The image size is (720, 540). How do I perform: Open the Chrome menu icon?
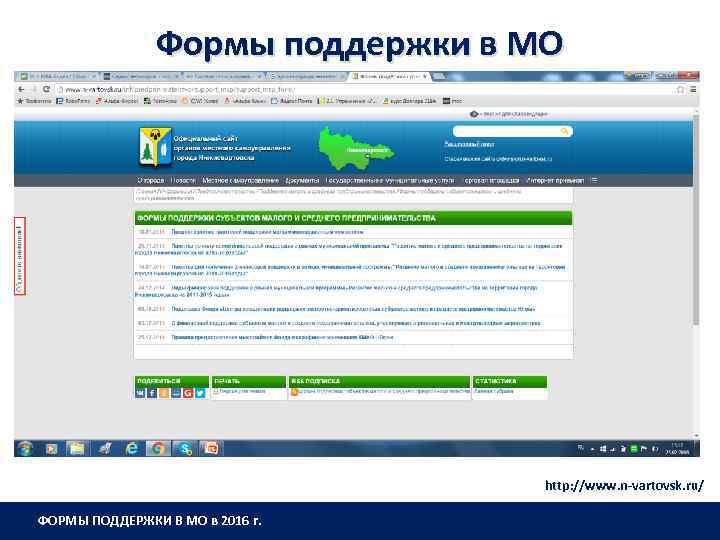pos(693,90)
